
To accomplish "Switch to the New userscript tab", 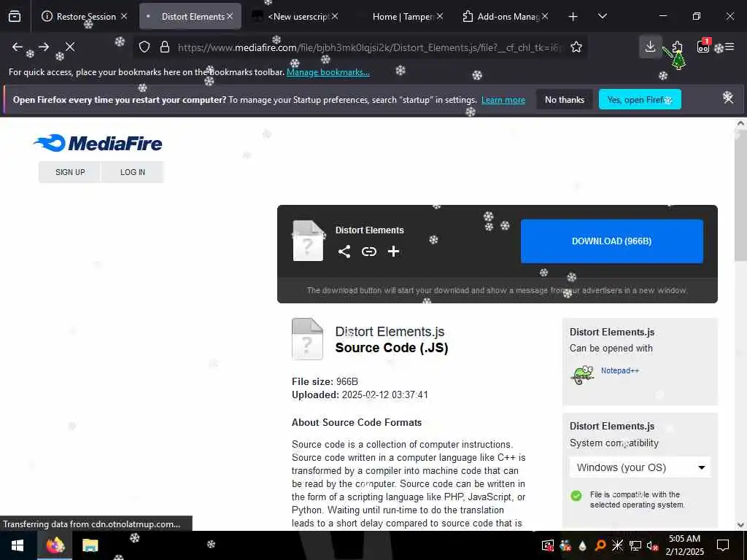I will 295,16.
